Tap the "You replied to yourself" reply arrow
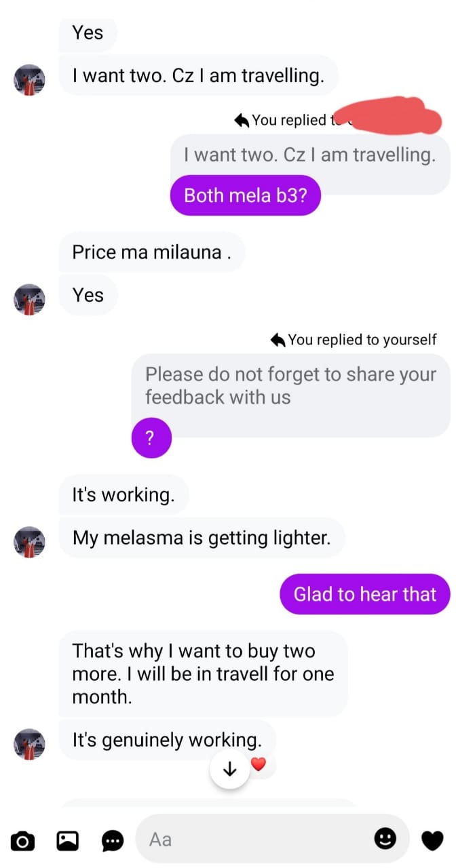The height and width of the screenshot is (868, 456). tap(277, 339)
